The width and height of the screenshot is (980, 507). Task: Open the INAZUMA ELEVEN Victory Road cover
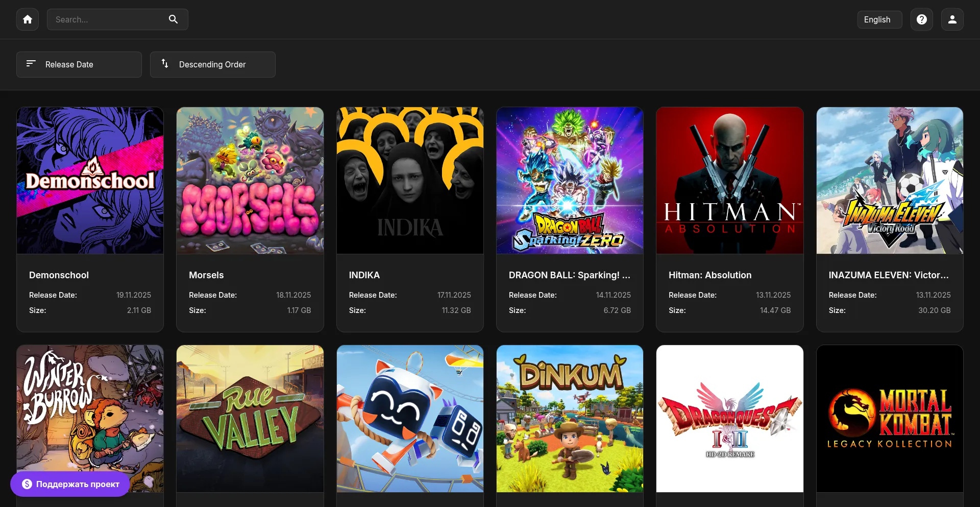[x=889, y=180]
